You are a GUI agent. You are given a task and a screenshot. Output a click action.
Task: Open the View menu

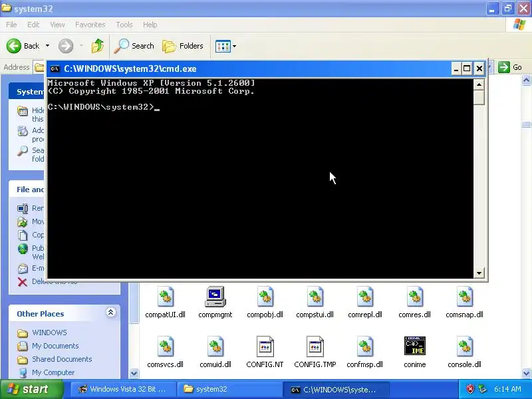pos(57,25)
